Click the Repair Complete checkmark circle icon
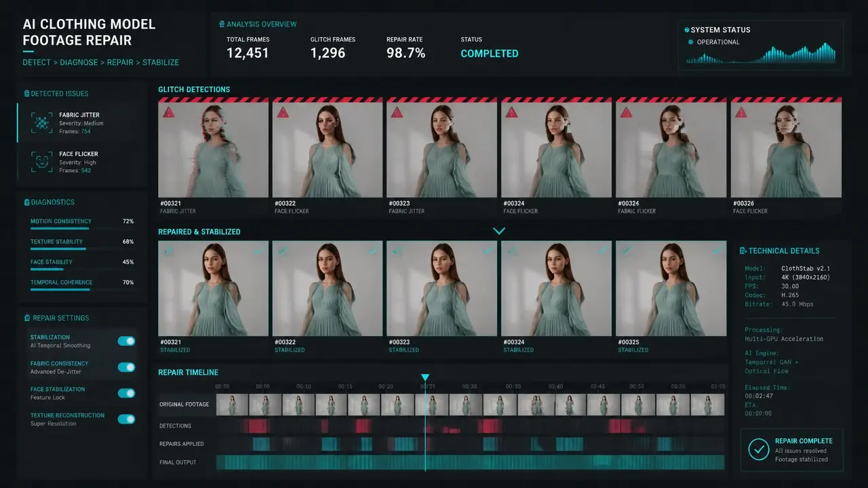Viewport: 868px width, 488px height. tap(757, 449)
